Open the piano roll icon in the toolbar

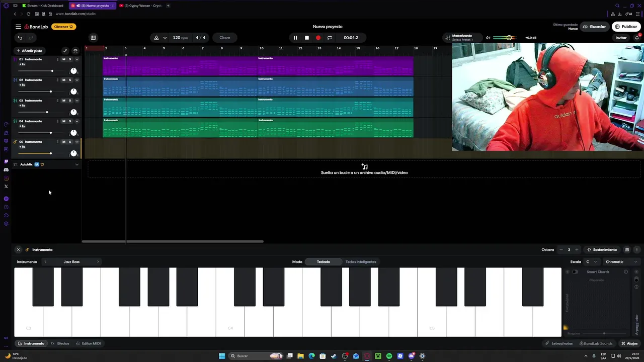click(x=93, y=38)
